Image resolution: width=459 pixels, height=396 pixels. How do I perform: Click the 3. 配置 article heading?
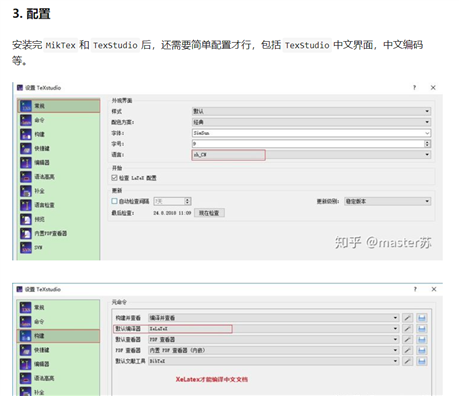(31, 14)
